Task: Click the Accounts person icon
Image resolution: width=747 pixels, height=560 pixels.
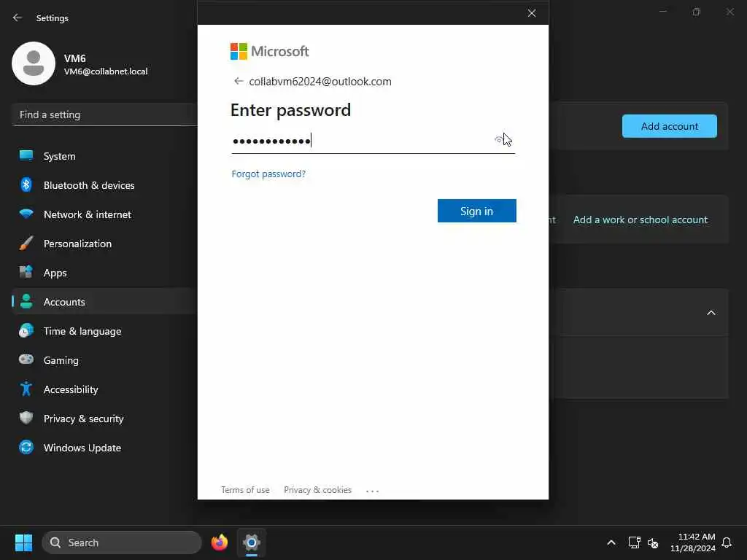Action: [x=26, y=301]
